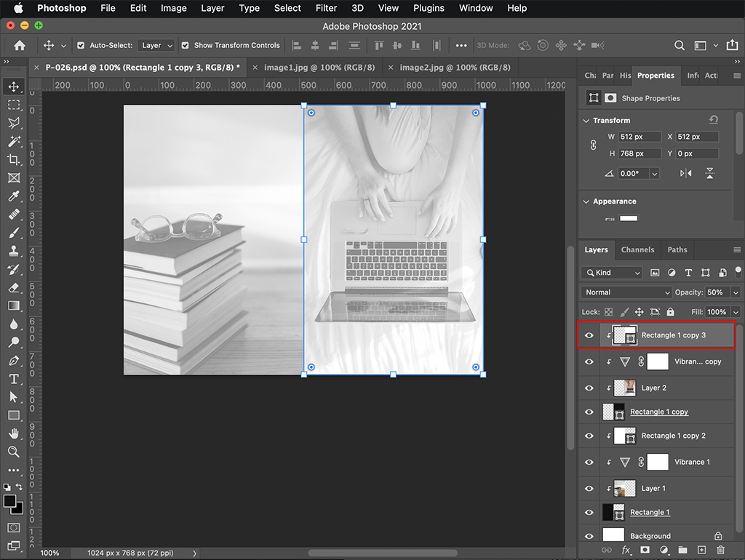Open more align options (three dots)

(x=461, y=46)
